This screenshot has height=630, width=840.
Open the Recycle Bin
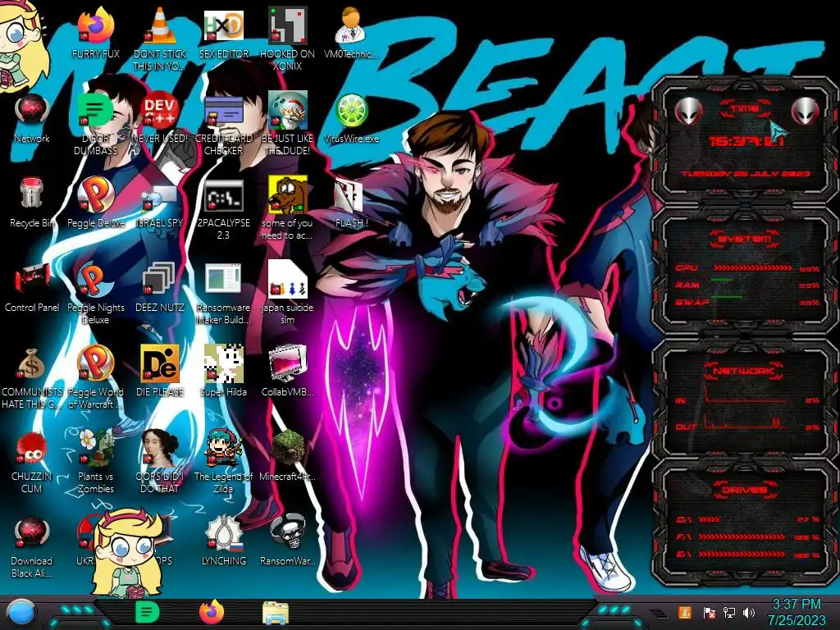pos(32,194)
